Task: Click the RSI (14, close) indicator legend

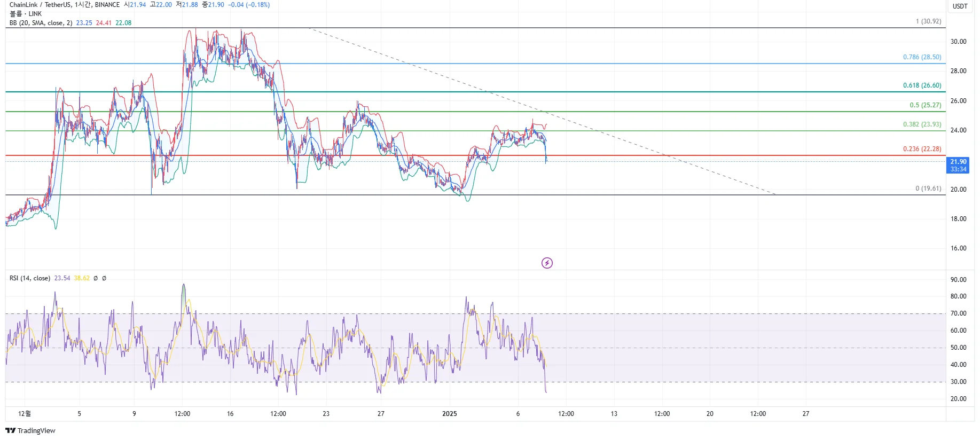Action: (30, 278)
